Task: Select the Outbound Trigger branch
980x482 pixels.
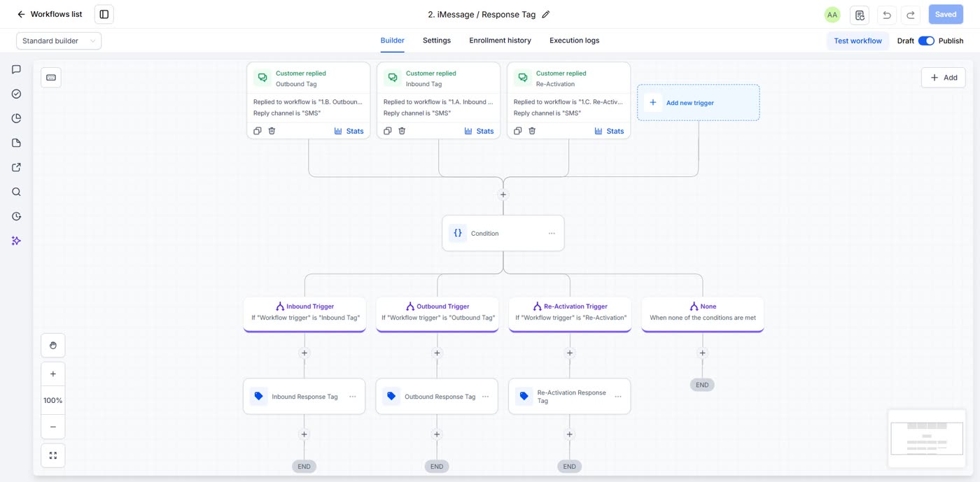Action: click(x=437, y=314)
